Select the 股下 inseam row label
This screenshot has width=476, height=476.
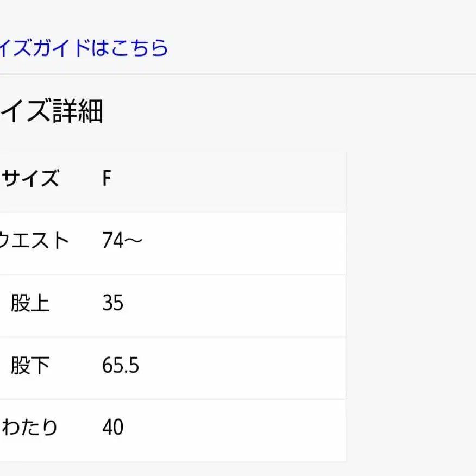[x=30, y=366]
